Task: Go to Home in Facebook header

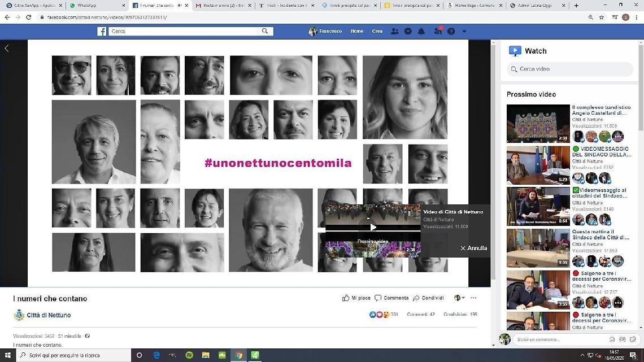Action: 356,32
